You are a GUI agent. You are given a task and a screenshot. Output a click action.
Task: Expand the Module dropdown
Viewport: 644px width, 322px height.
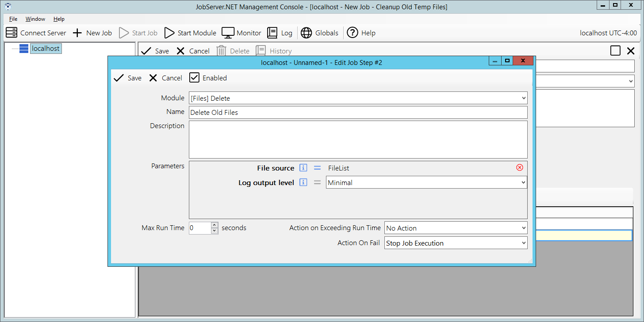click(x=524, y=98)
